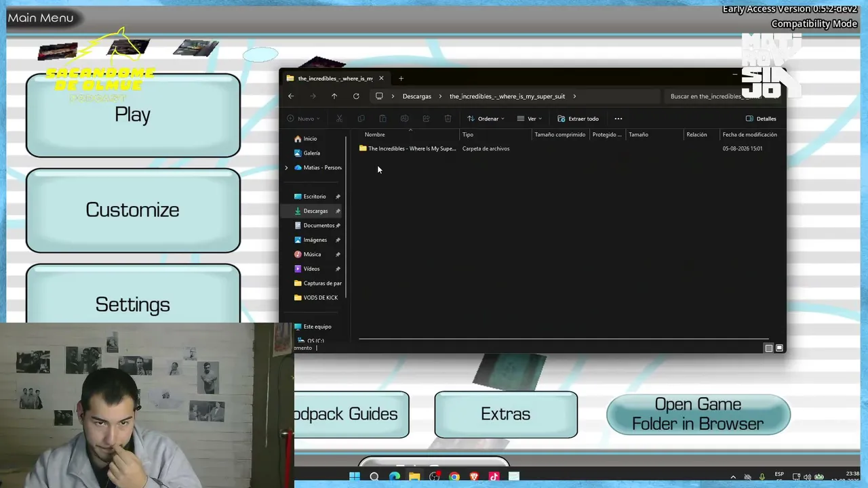
Task: Select The Incredibles - Where Is My Super folder
Action: click(408, 148)
